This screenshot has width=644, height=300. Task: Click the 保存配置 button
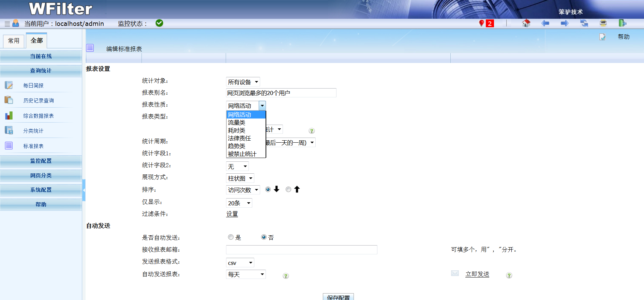[338, 297]
